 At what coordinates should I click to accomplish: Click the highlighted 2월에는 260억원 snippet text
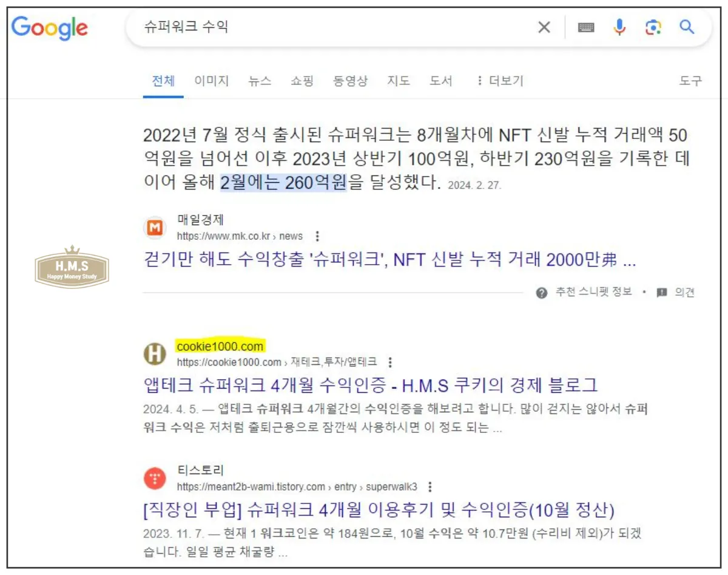click(283, 182)
